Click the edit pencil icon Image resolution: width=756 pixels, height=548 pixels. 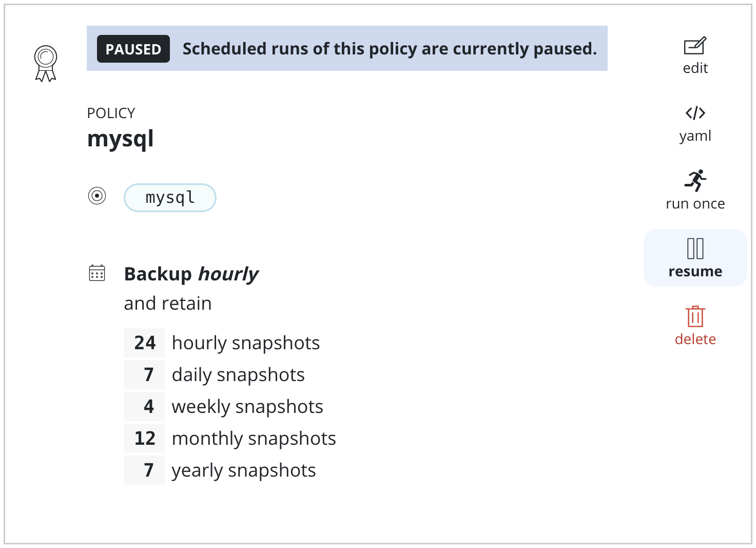pyautogui.click(x=695, y=46)
